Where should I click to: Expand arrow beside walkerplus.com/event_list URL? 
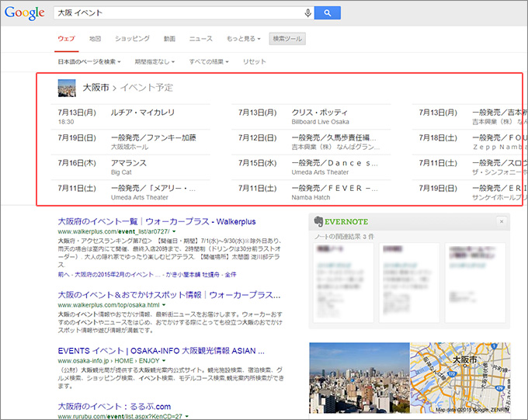point(174,231)
